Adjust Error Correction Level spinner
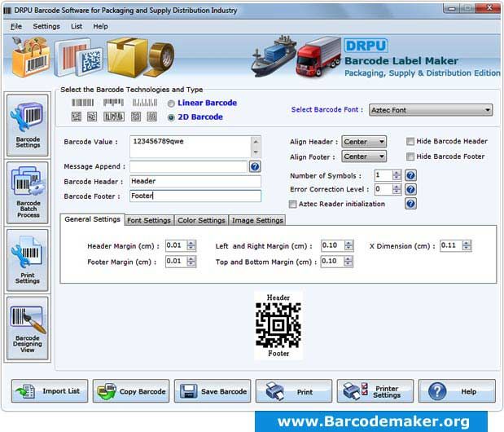Viewport: 504px width, 432px height. point(397,189)
